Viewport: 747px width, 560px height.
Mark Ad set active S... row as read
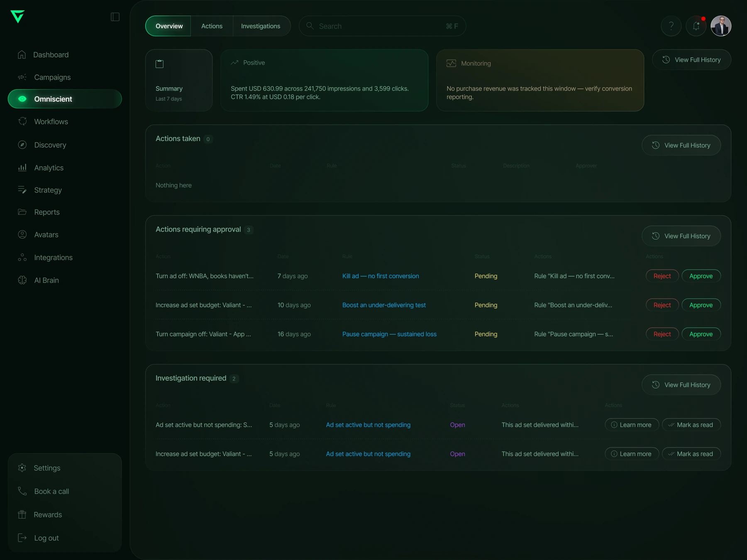[691, 425]
